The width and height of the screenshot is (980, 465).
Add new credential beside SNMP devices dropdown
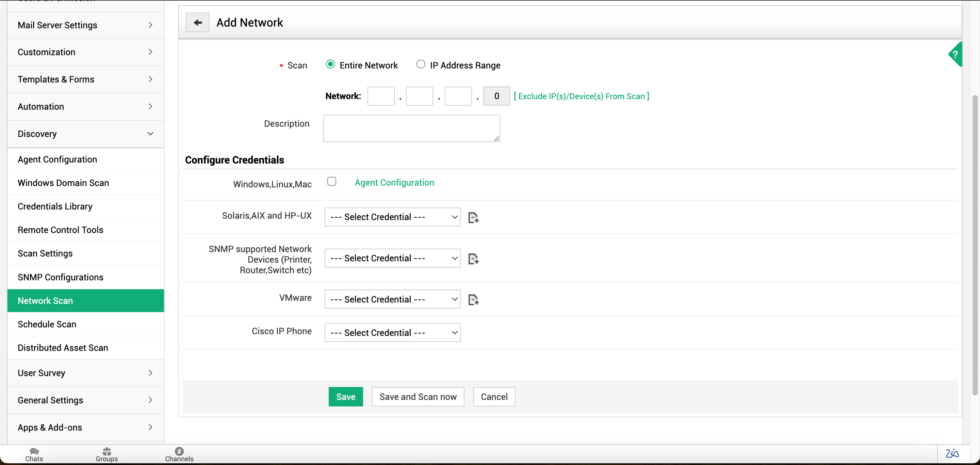(473, 259)
